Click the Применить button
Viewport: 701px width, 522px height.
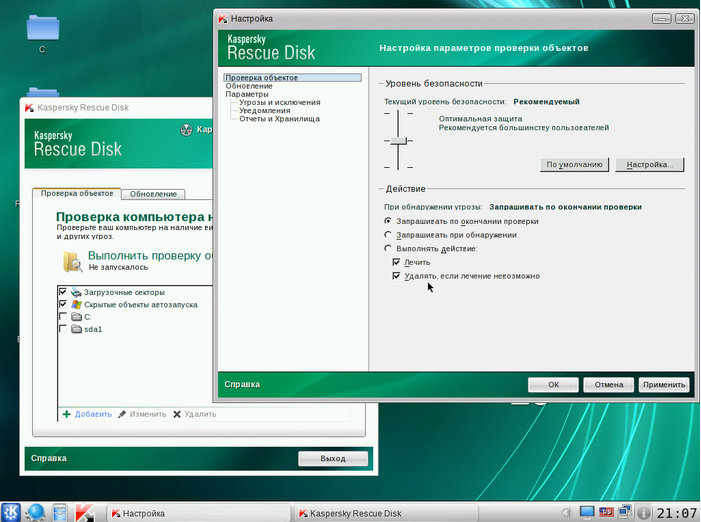(664, 385)
